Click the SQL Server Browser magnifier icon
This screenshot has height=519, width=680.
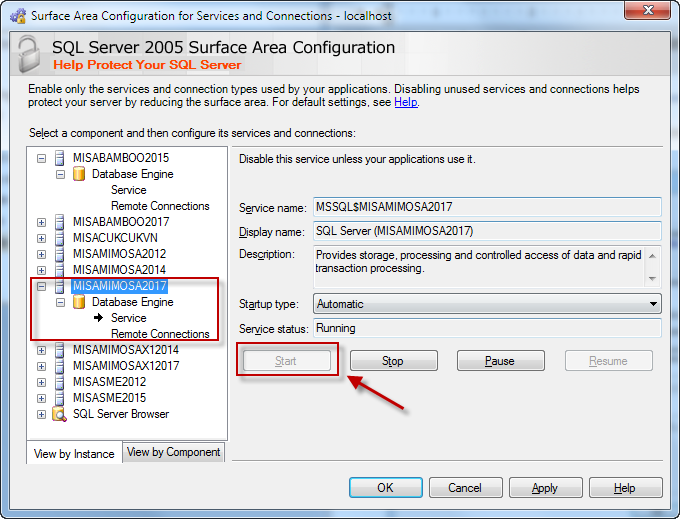[x=59, y=414]
